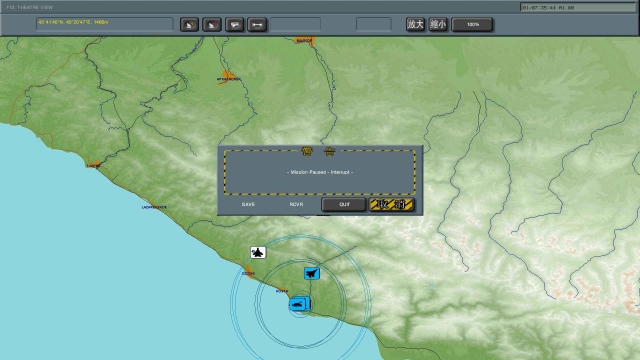640x360 pixels.
Task: Select the white aircraft unit icon
Action: coord(258,253)
